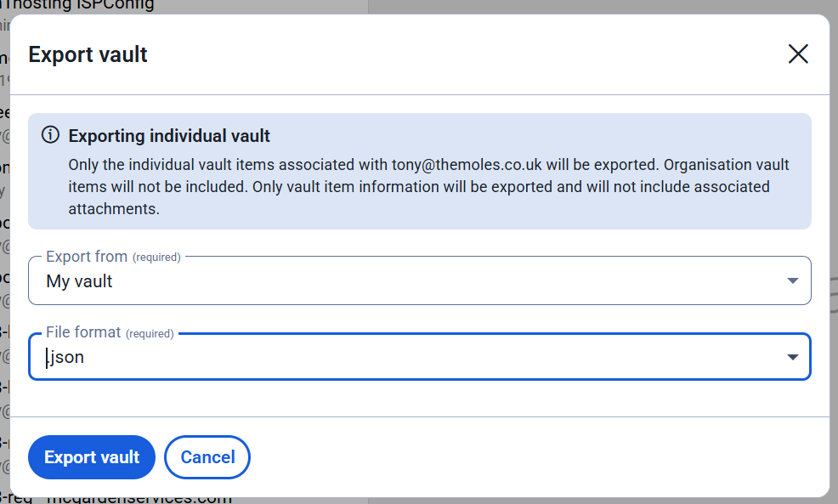Click the File format field label
The height and width of the screenshot is (504, 838).
pos(83,332)
